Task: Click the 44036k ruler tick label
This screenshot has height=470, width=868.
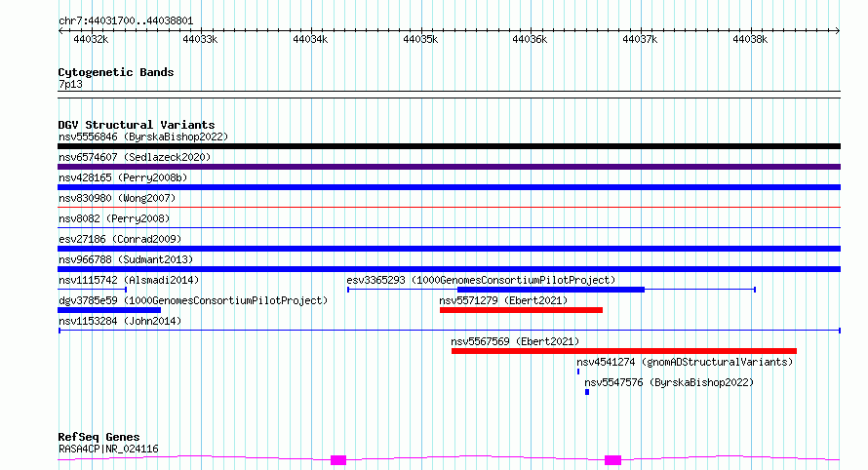Action: (530, 39)
